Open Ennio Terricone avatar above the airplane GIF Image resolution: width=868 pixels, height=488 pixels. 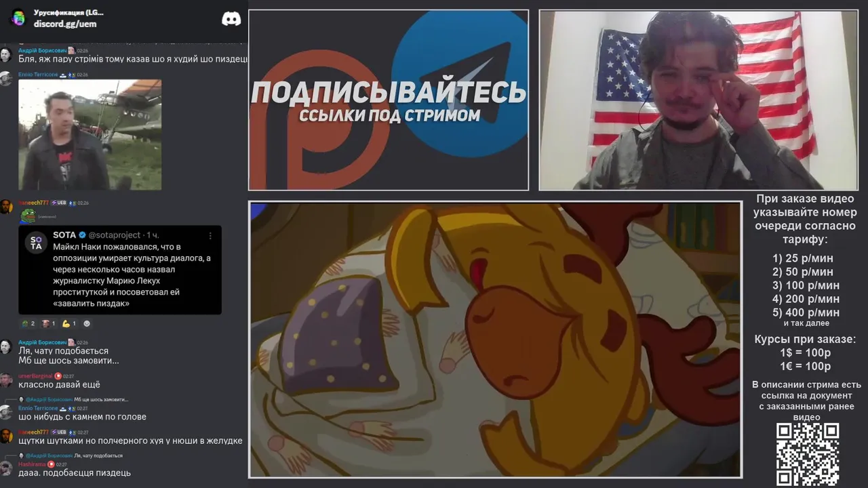[6, 79]
